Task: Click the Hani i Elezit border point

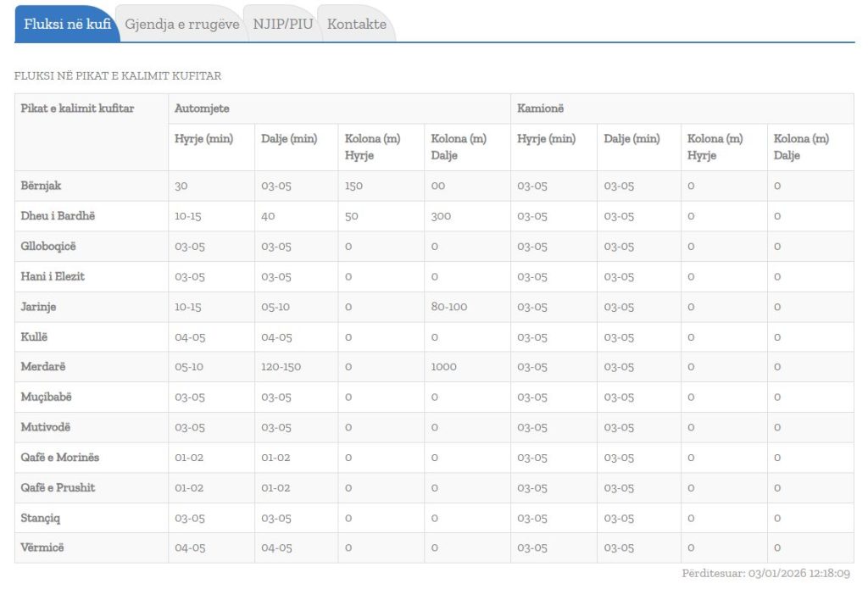Action: coord(53,276)
